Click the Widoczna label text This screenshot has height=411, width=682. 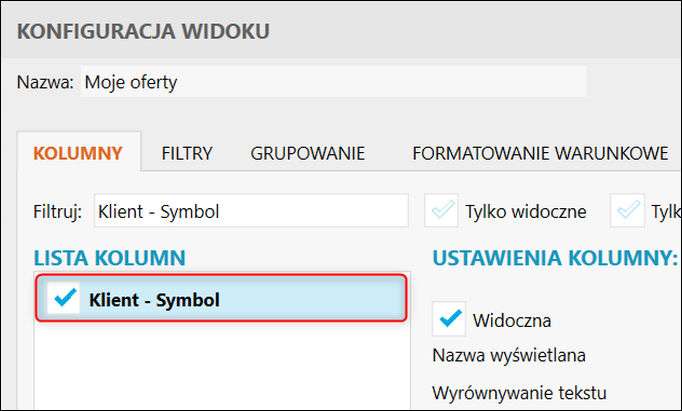click(512, 321)
